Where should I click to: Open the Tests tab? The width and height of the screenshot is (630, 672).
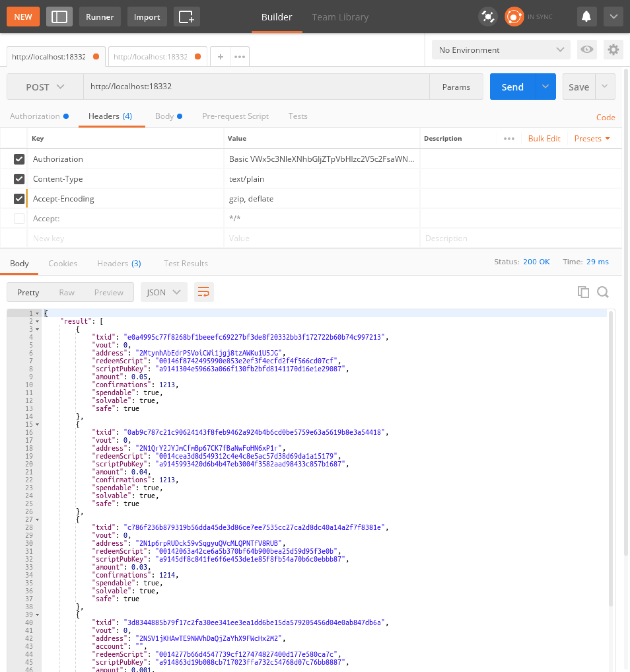(298, 116)
